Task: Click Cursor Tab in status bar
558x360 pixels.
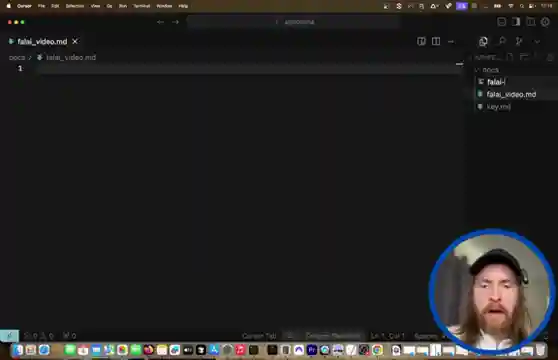Action: [259, 336]
